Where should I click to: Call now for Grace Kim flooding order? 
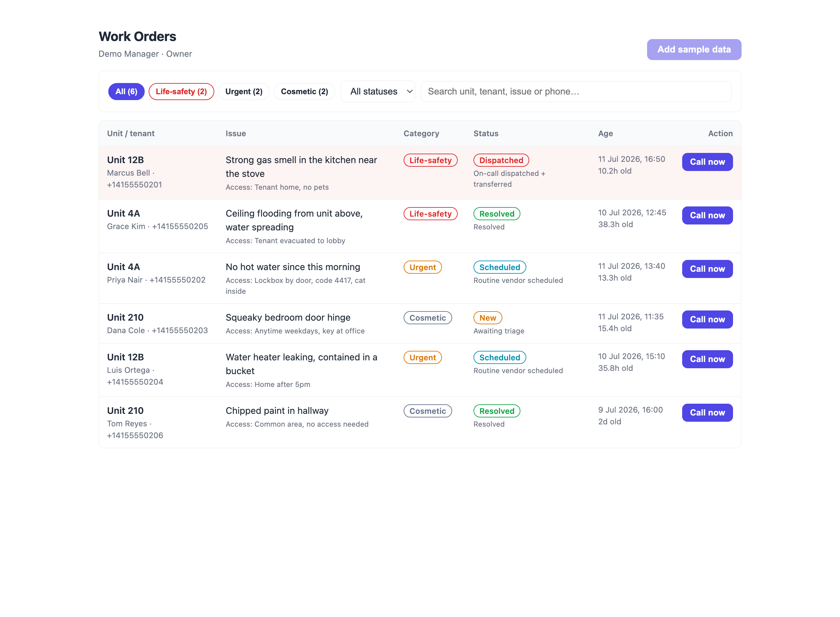pos(707,215)
